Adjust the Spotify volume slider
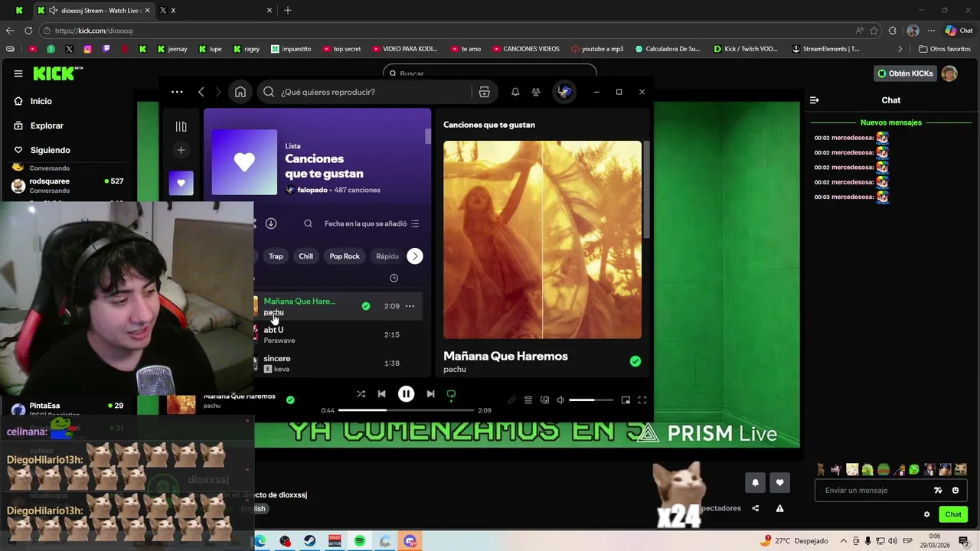 [590, 400]
